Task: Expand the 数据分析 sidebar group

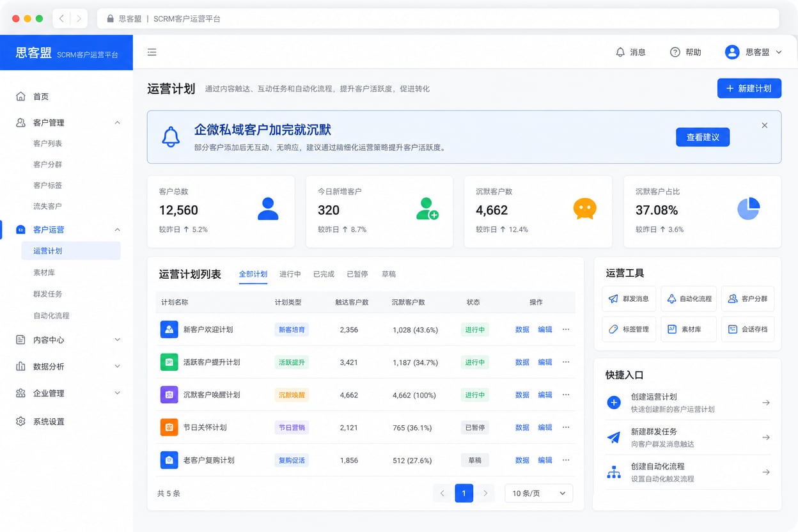Action: (x=117, y=366)
